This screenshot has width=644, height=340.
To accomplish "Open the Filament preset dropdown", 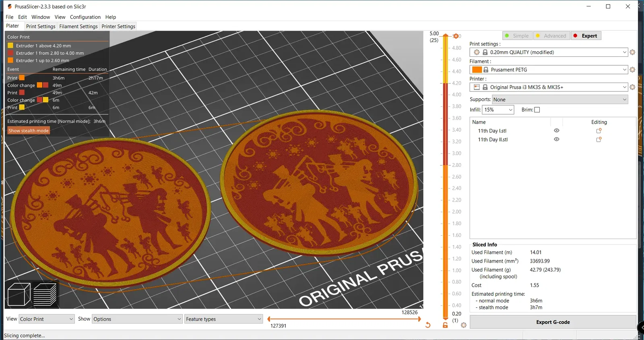I will point(549,70).
